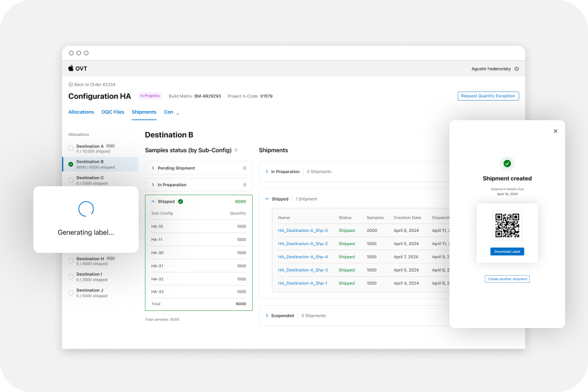Select the Destination J radio button
588x392 pixels.
coord(71,293)
